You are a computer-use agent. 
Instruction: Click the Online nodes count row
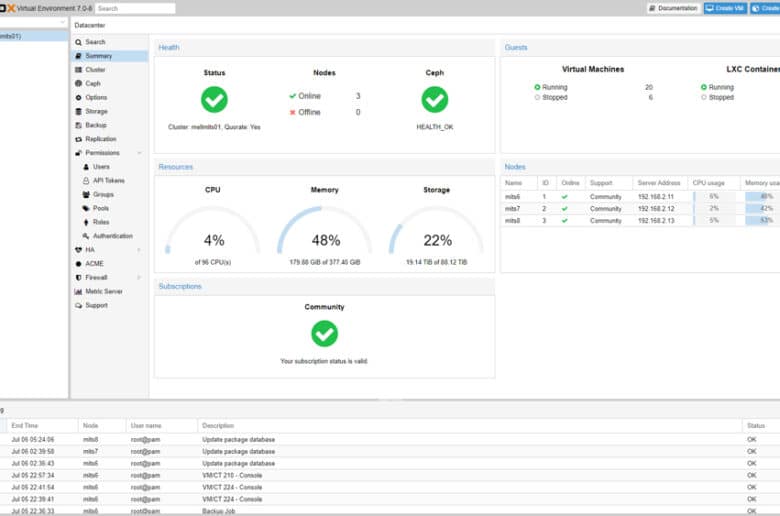324,96
